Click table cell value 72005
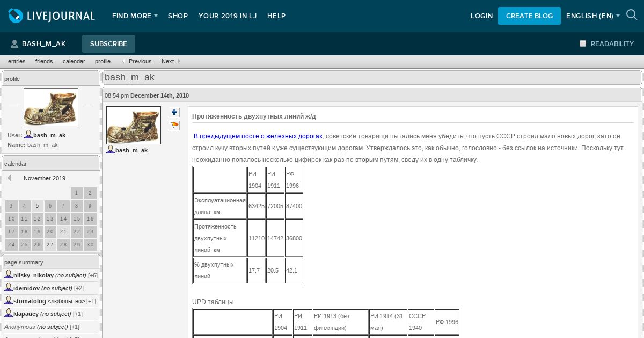Screen dimensions: 644x338 point(275,206)
